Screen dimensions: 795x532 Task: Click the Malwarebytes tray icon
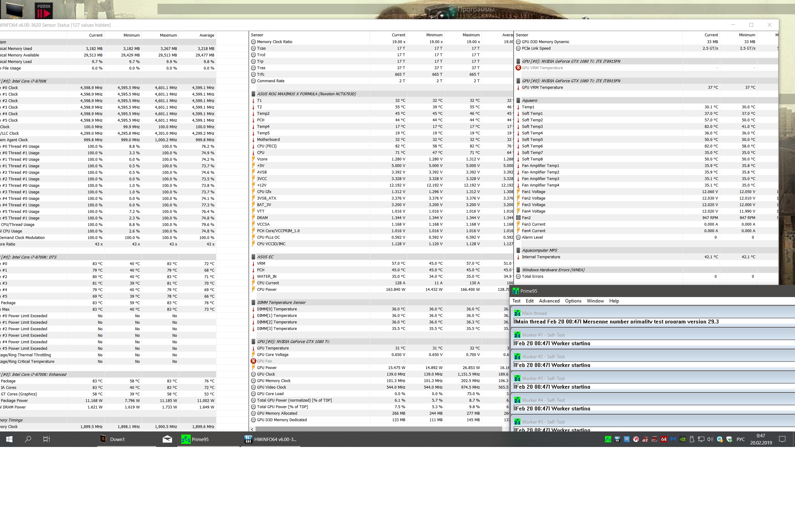pyautogui.click(x=674, y=440)
